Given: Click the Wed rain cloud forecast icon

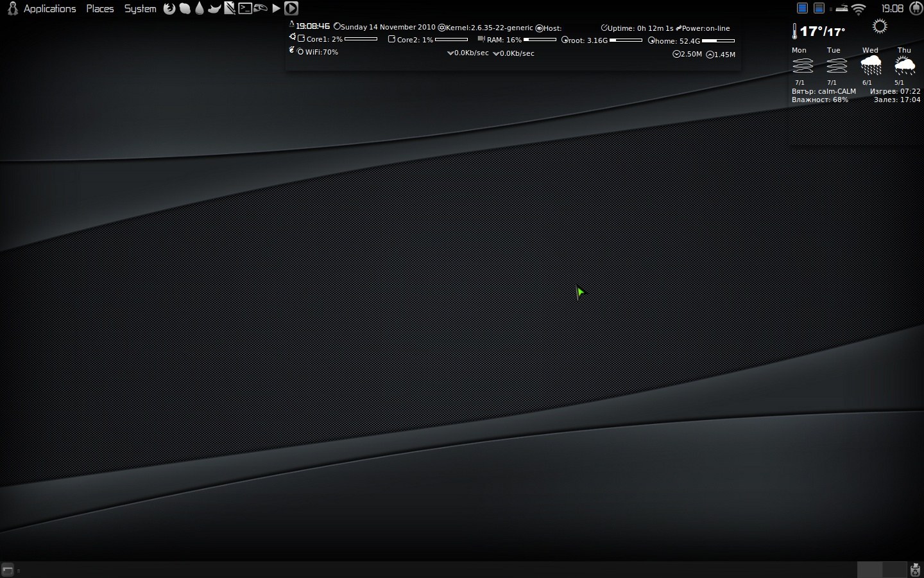Looking at the screenshot, I should click(871, 66).
